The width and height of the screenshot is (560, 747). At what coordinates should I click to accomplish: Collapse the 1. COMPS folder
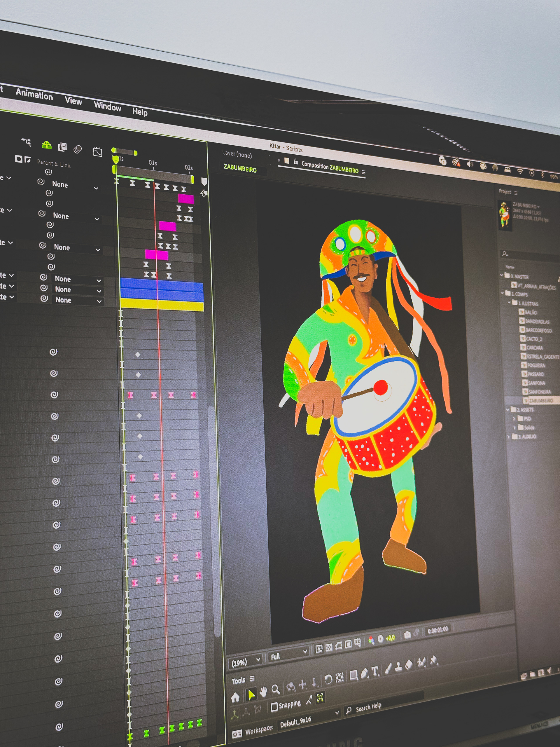(503, 293)
